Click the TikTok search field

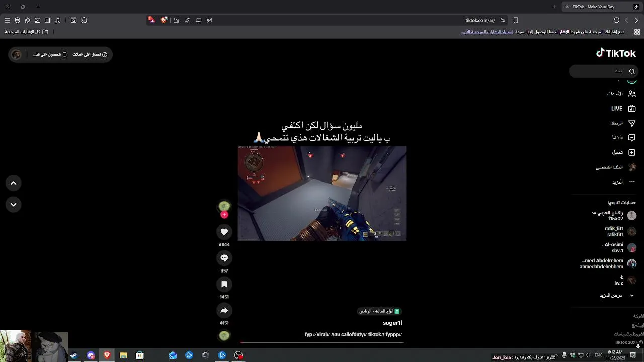[x=604, y=71]
